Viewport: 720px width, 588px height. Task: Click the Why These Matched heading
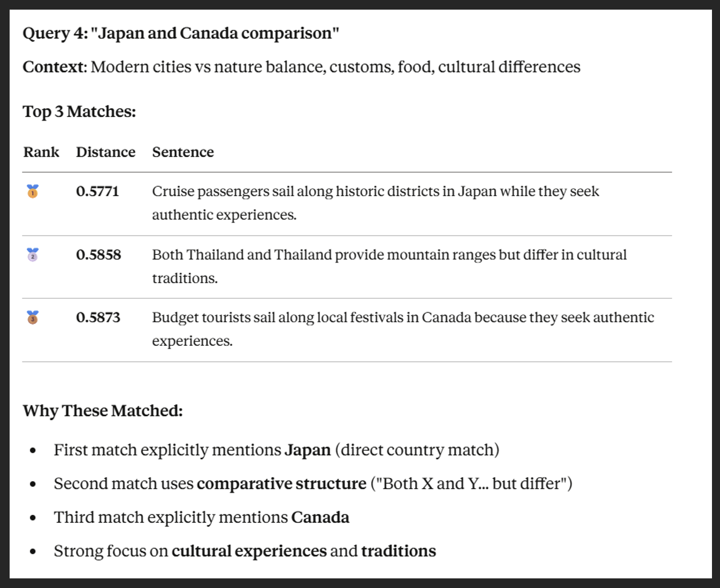point(103,411)
